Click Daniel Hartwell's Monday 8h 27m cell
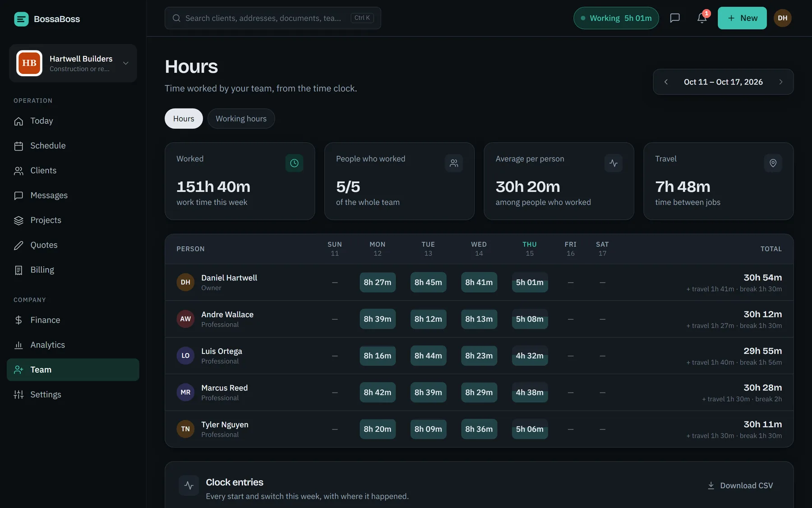Image resolution: width=812 pixels, height=508 pixels. click(378, 282)
